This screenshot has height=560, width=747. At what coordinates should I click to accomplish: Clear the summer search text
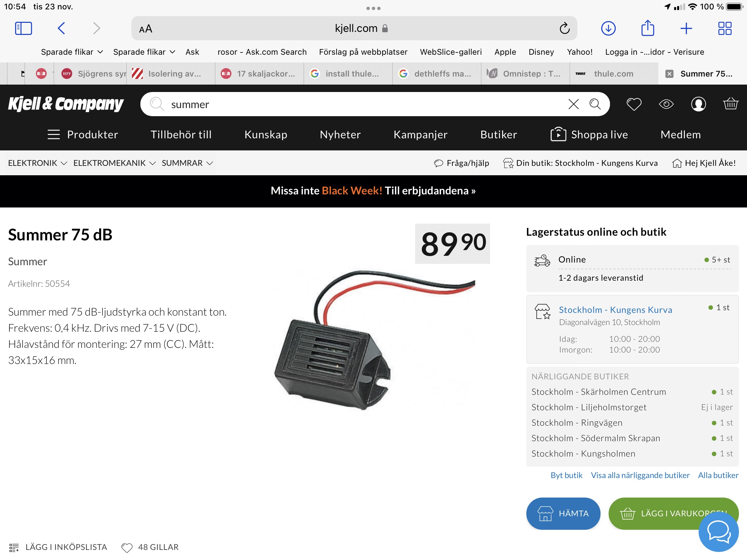pos(573,104)
